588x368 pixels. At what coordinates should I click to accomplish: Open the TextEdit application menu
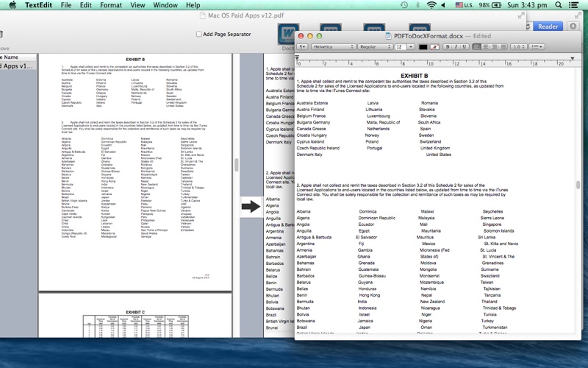coord(39,5)
